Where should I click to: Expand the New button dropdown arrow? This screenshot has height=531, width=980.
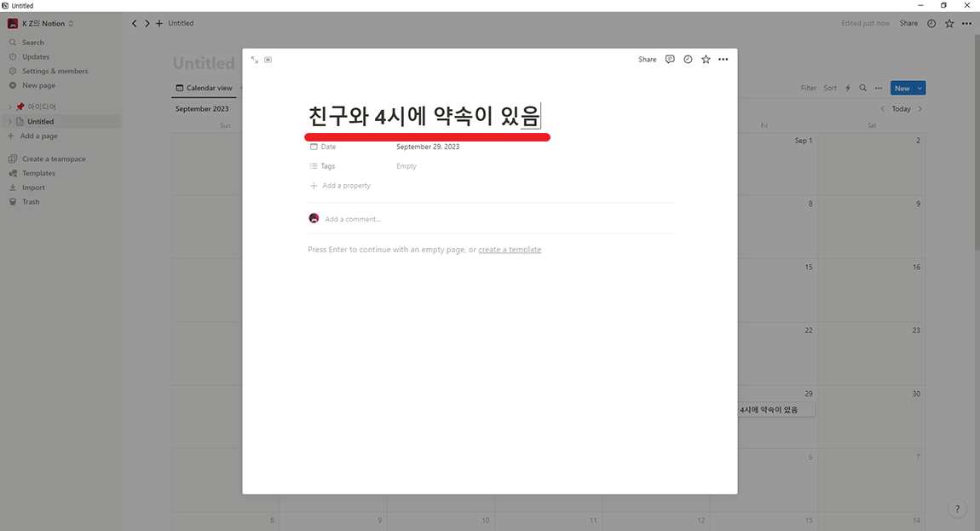[918, 88]
